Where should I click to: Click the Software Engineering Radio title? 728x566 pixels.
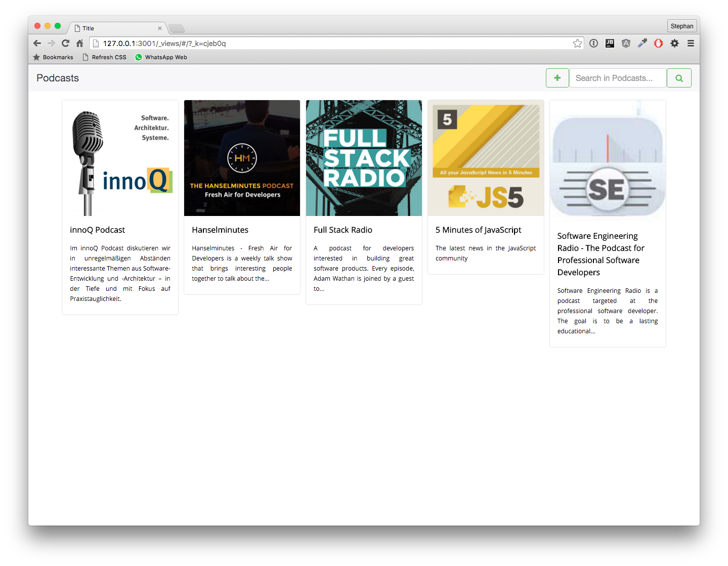click(x=601, y=254)
